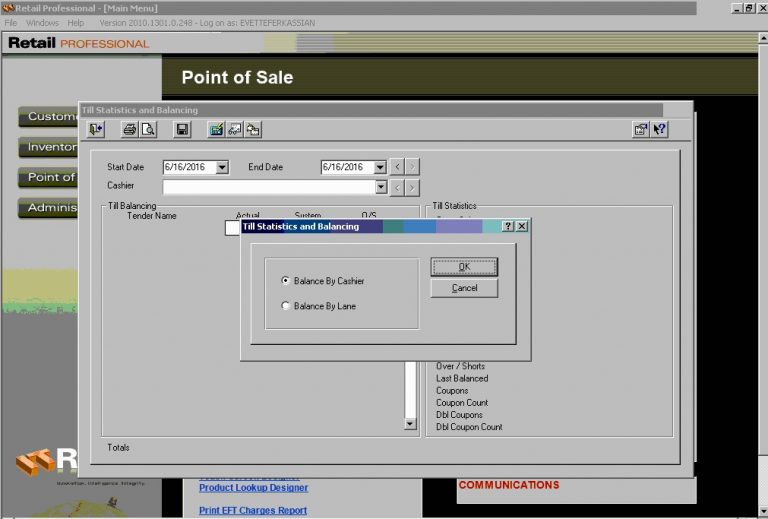Click the save floppy disk icon
Screen dimensions: 768x519
pos(182,129)
